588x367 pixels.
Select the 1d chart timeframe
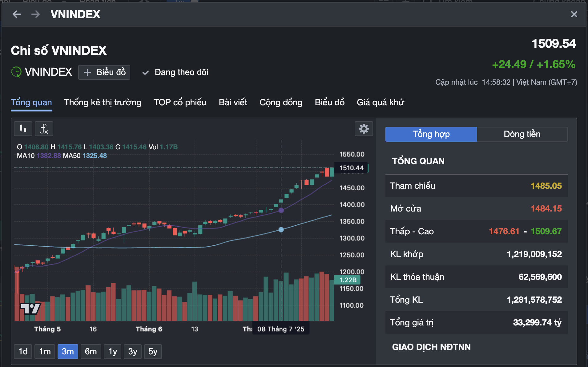pos(23,352)
